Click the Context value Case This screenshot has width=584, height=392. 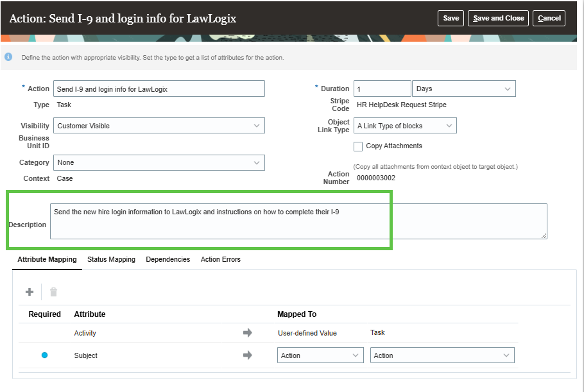pos(65,179)
